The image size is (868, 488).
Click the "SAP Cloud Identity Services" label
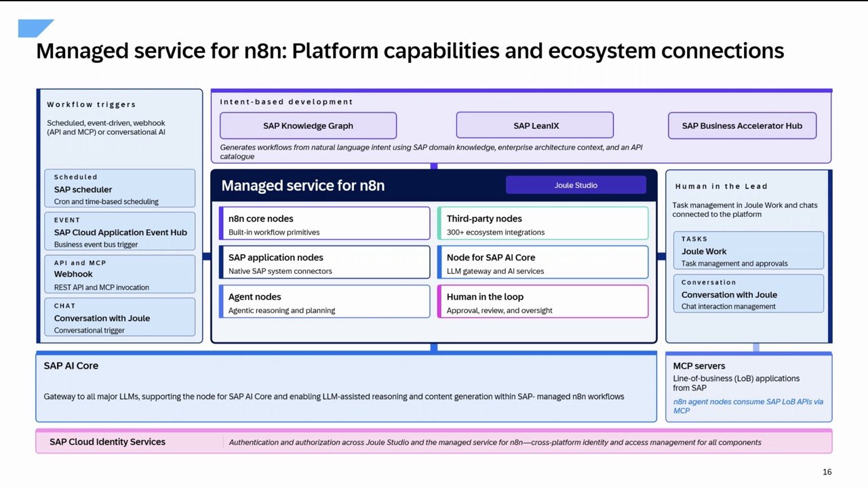click(x=107, y=442)
